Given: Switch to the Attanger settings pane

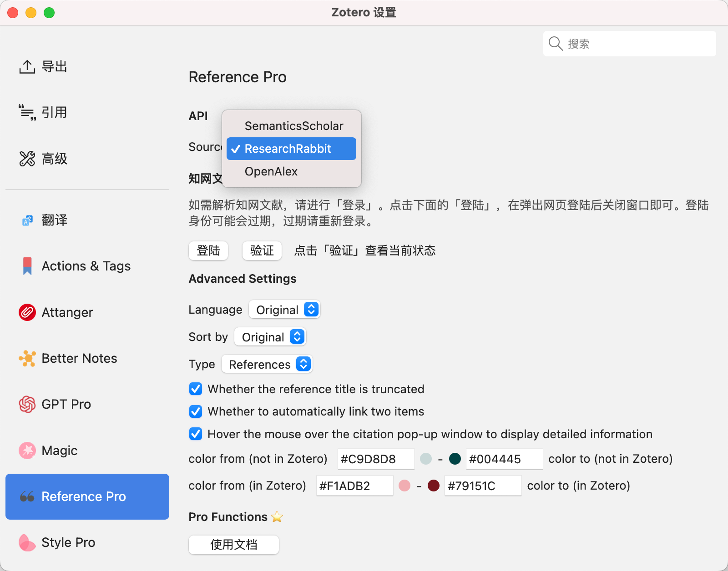Looking at the screenshot, I should 87,312.
